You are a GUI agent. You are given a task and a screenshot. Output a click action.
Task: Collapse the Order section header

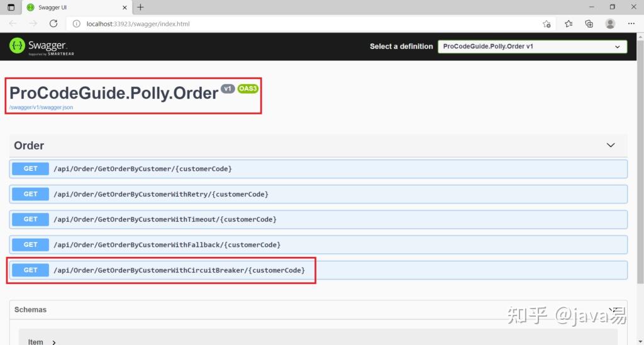click(318, 145)
